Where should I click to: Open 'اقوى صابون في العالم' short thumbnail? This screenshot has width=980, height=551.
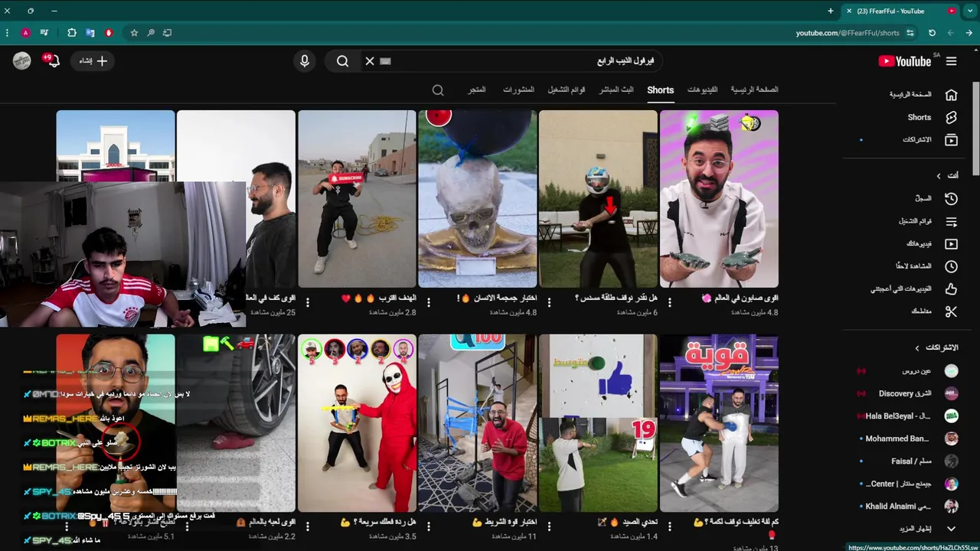[719, 199]
